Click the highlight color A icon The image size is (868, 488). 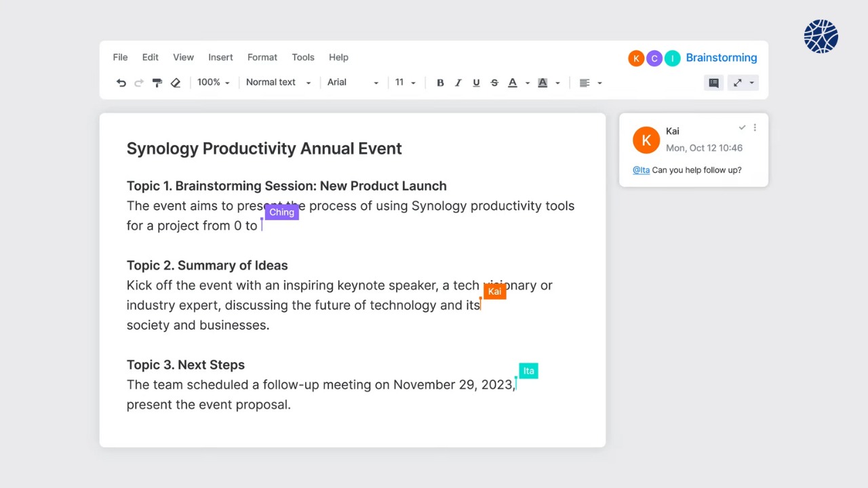pos(542,83)
